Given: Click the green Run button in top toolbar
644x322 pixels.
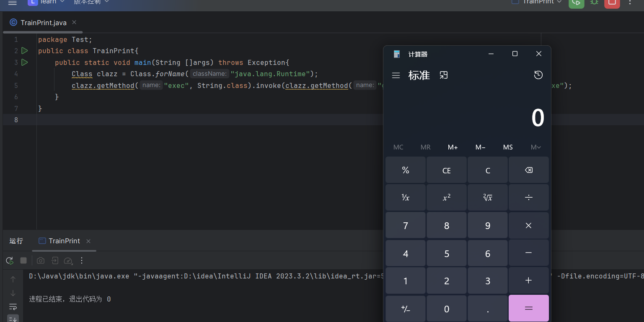Looking at the screenshot, I should [577, 3].
